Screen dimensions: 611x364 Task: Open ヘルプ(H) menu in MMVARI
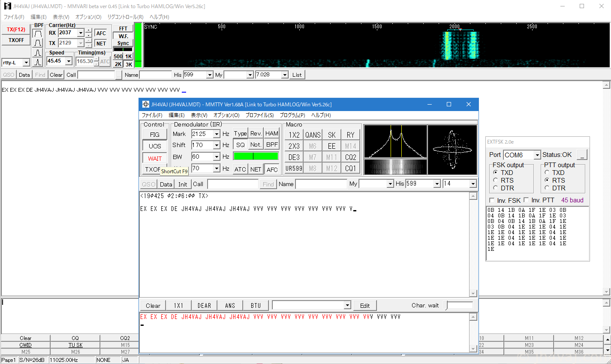(x=159, y=17)
